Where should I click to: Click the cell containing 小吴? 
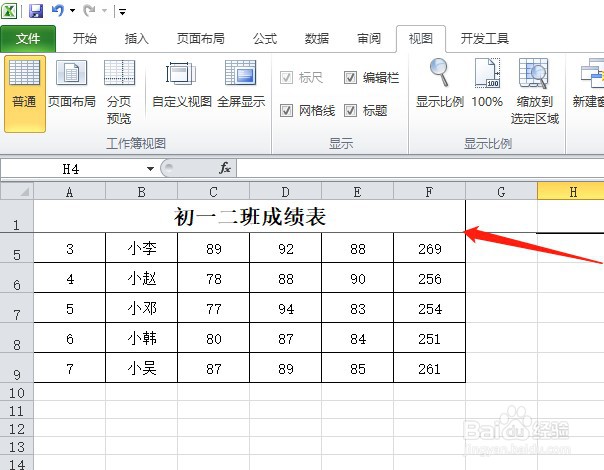click(141, 368)
